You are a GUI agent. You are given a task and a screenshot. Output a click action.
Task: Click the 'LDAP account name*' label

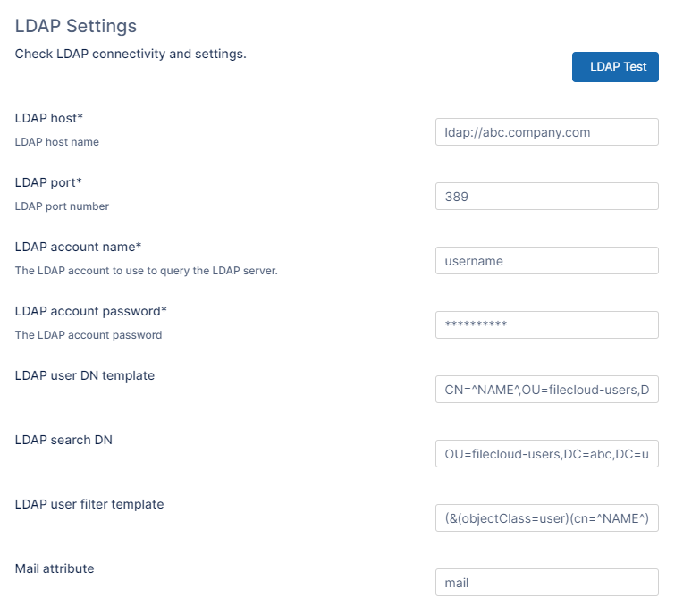coord(79,247)
